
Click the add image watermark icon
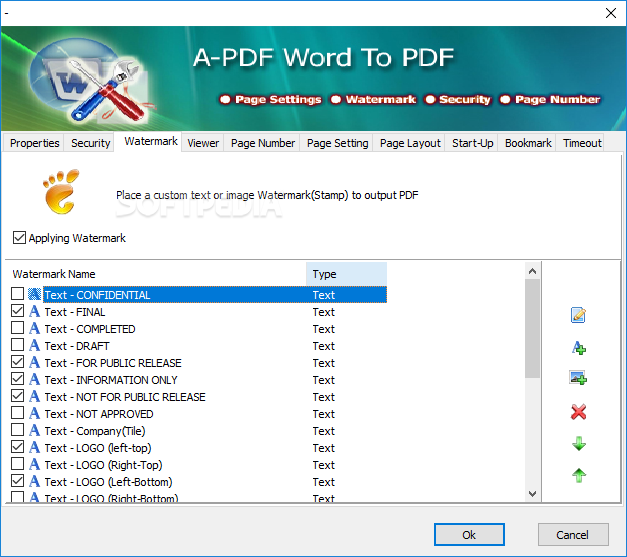click(578, 377)
